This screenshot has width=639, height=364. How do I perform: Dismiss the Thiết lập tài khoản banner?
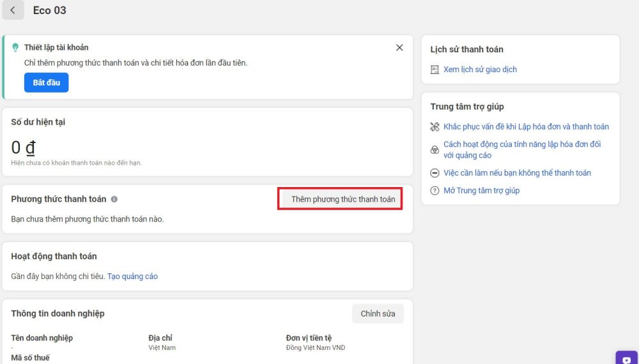tap(399, 48)
